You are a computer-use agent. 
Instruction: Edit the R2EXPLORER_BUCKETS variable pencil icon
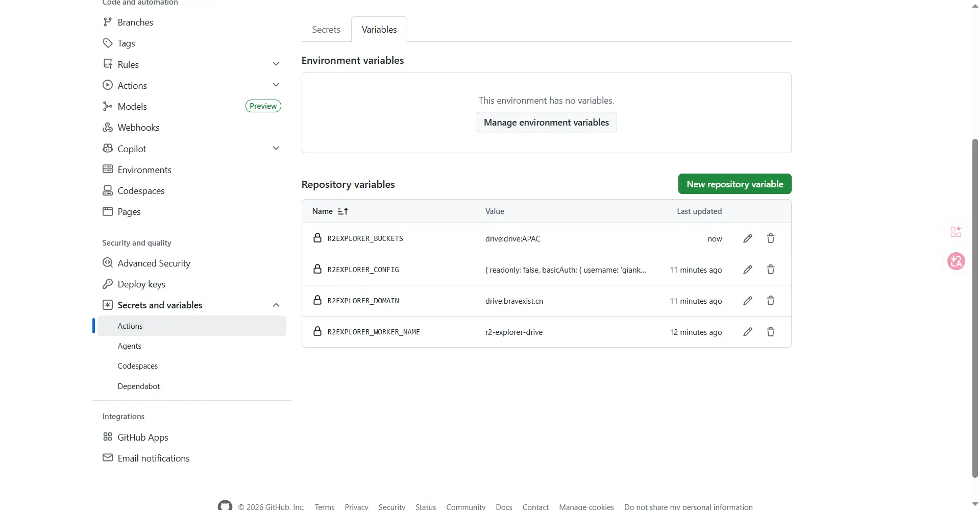point(748,238)
